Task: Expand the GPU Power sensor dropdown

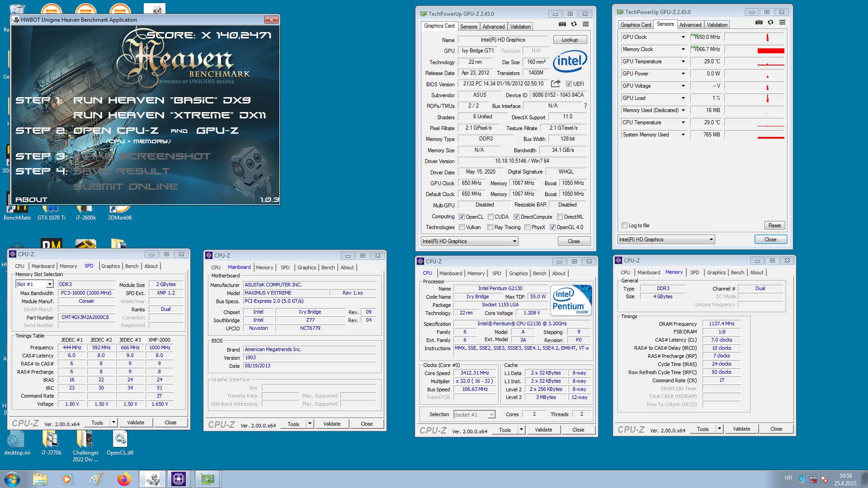Action: tap(683, 74)
